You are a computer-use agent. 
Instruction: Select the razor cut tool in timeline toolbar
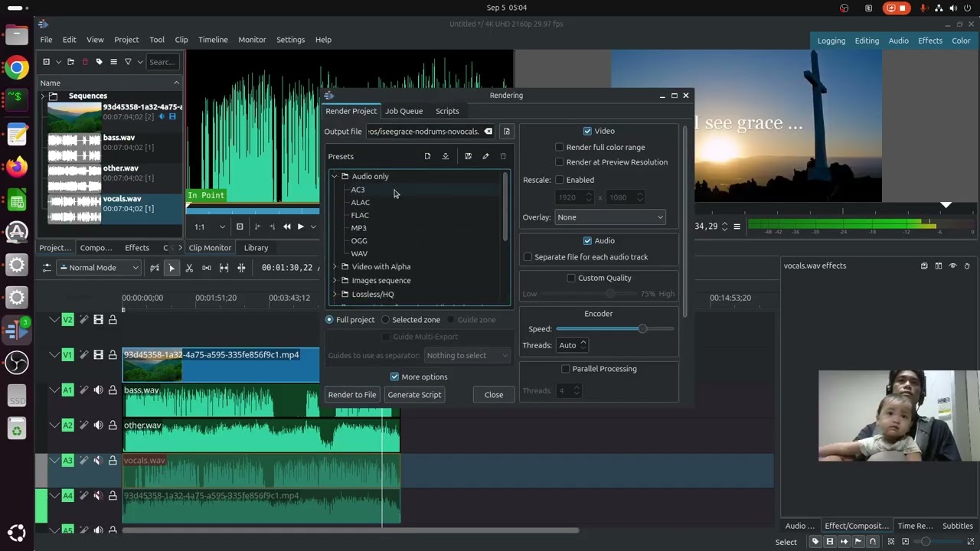[189, 268]
